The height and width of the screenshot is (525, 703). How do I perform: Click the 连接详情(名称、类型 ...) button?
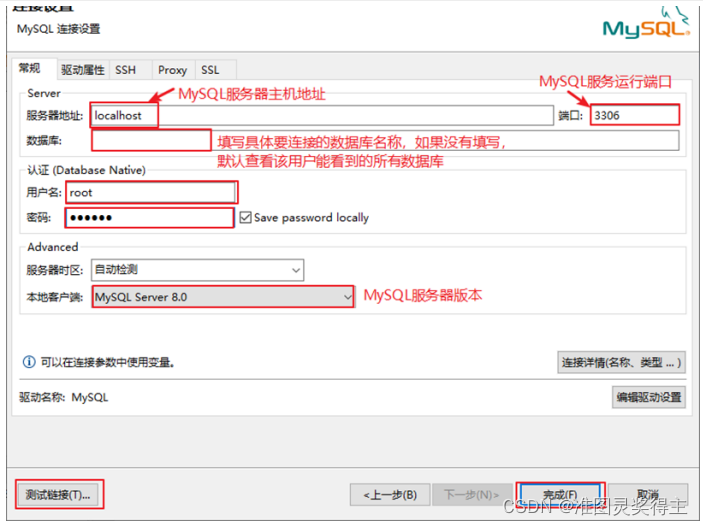pyautogui.click(x=621, y=362)
